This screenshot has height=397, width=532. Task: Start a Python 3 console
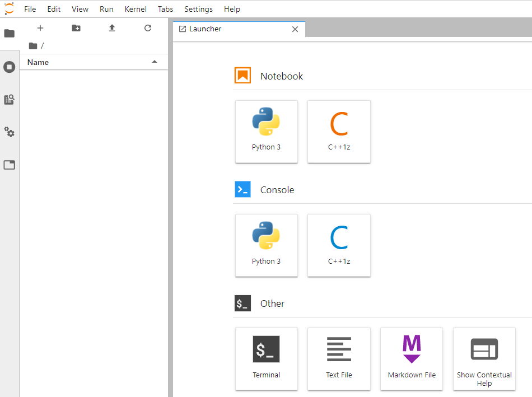pyautogui.click(x=267, y=245)
